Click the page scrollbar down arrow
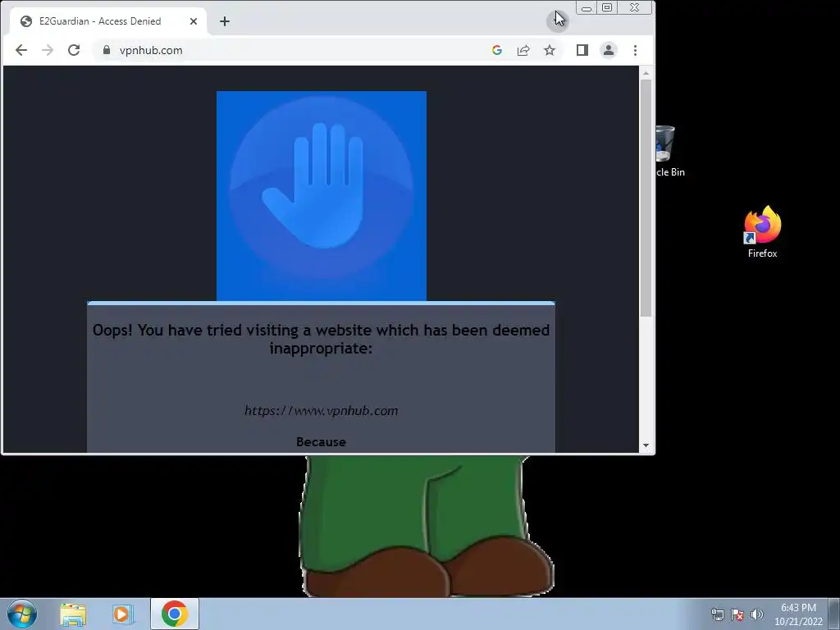Screen dimensions: 840x630 click(646, 445)
